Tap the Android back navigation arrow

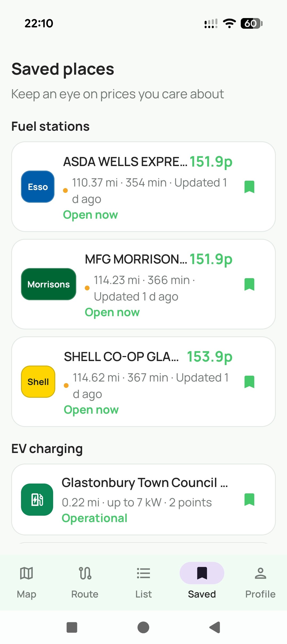click(215, 628)
